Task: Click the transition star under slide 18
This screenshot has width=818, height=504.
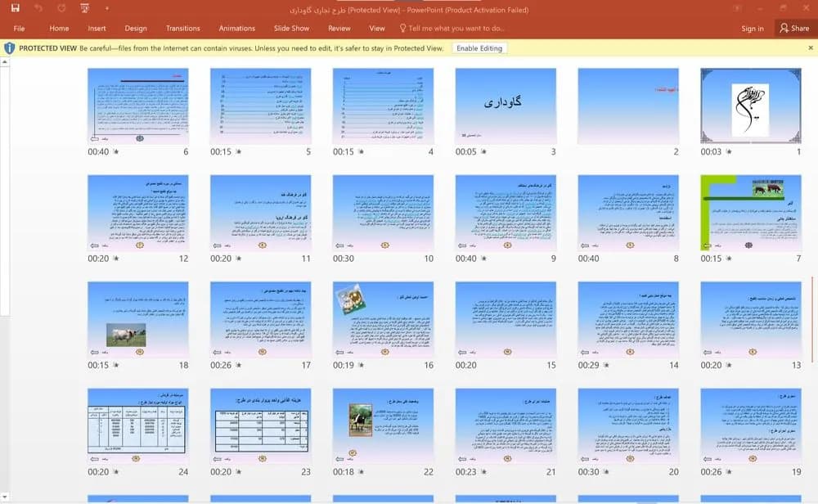Action: (x=116, y=365)
